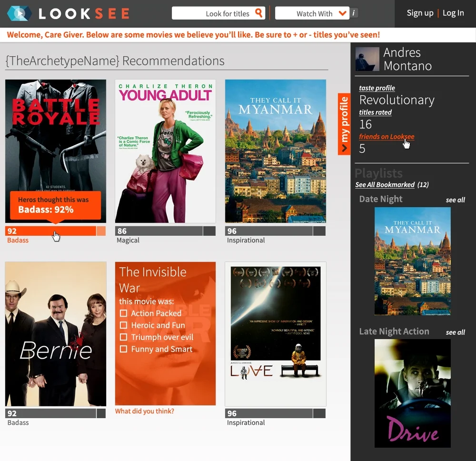Click the info icon beside Watch With
The width and height of the screenshot is (476, 461).
click(354, 13)
